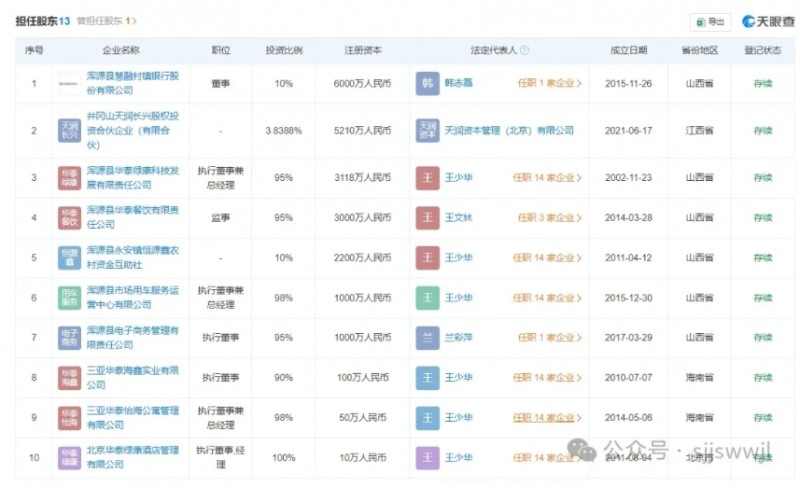
Task: Click the 6000万人民币 registered capital cell
Action: pyautogui.click(x=362, y=84)
